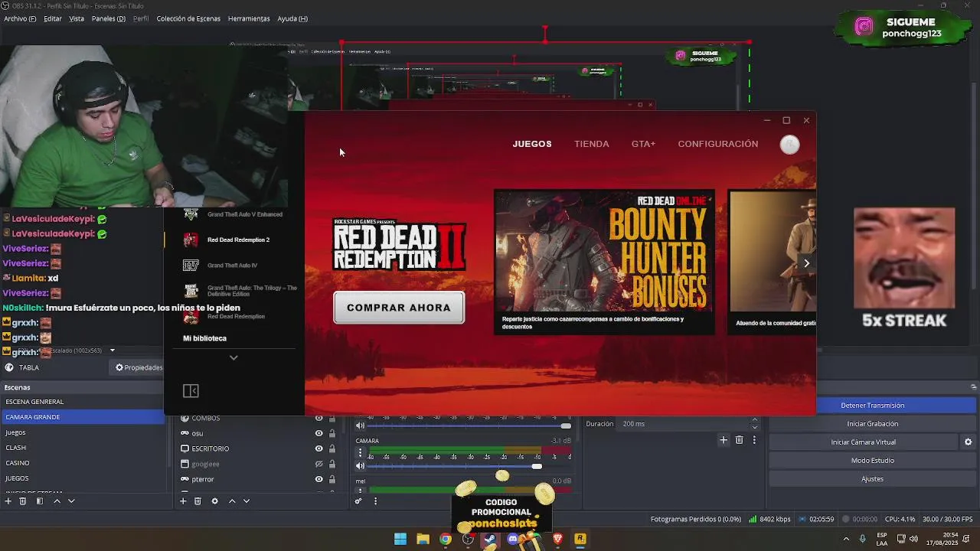This screenshot has width=980, height=551.
Task: Click Iniciar Cámara Virtual button
Action: [863, 442]
